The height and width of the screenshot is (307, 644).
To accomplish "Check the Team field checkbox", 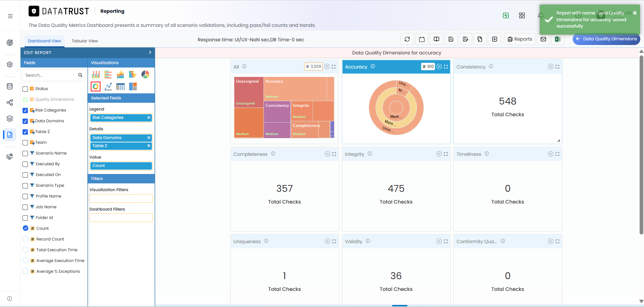I will [25, 143].
